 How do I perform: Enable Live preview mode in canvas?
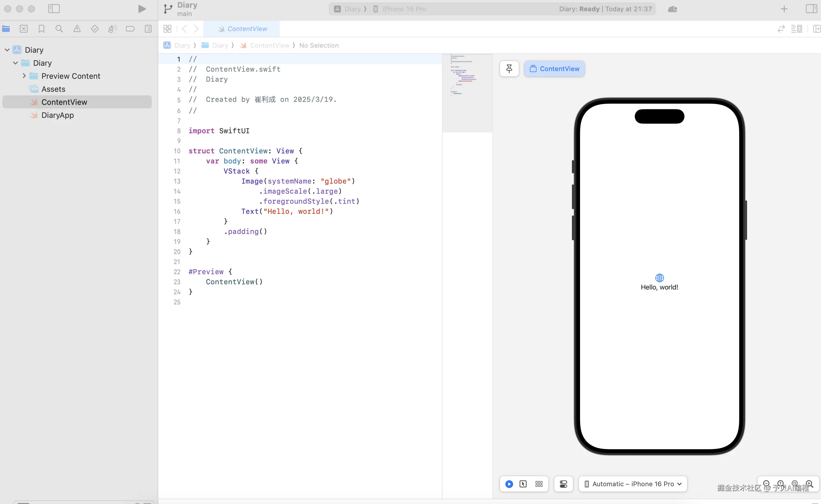[509, 484]
